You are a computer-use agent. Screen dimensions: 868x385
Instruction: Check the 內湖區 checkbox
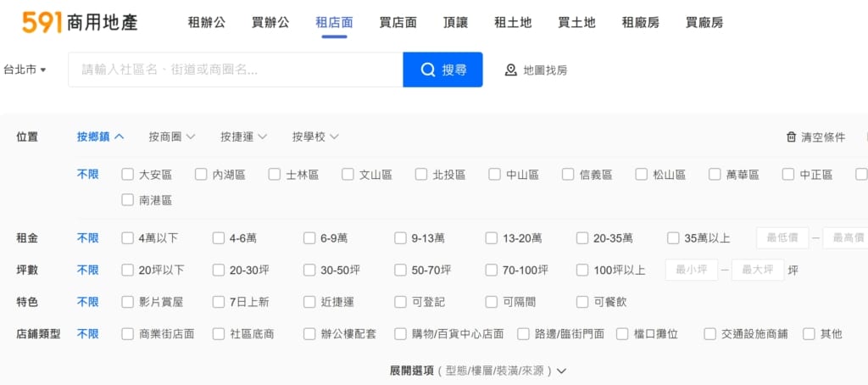coord(201,175)
